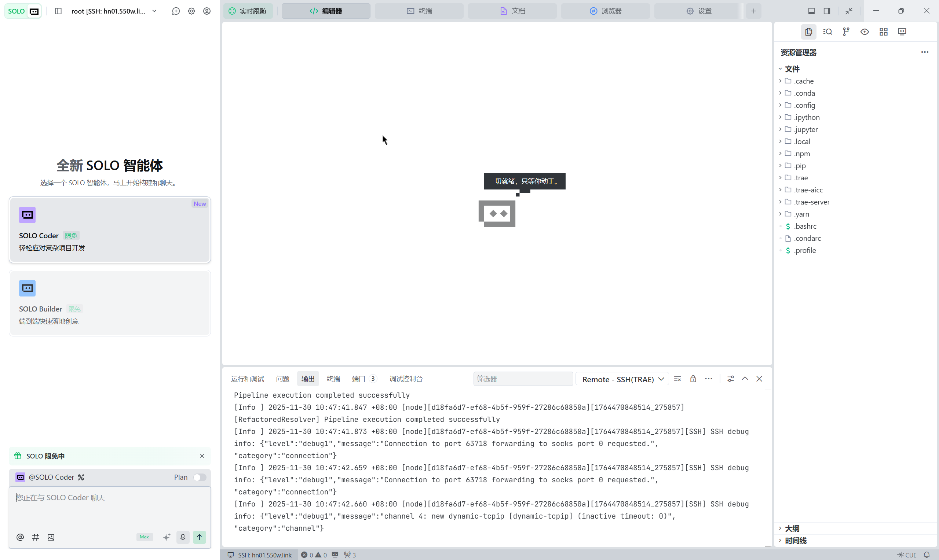939x560 pixels.
Task: Click the # context icon in chat input
Action: (x=36, y=537)
